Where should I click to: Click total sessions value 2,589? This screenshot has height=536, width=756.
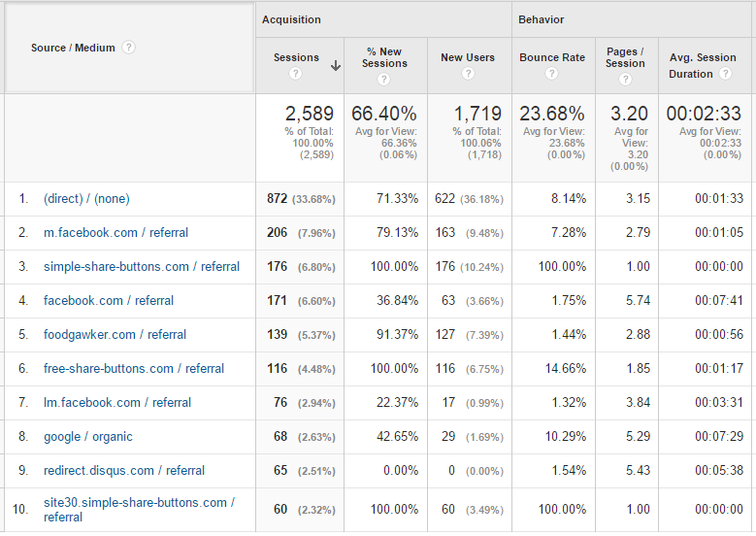point(309,114)
